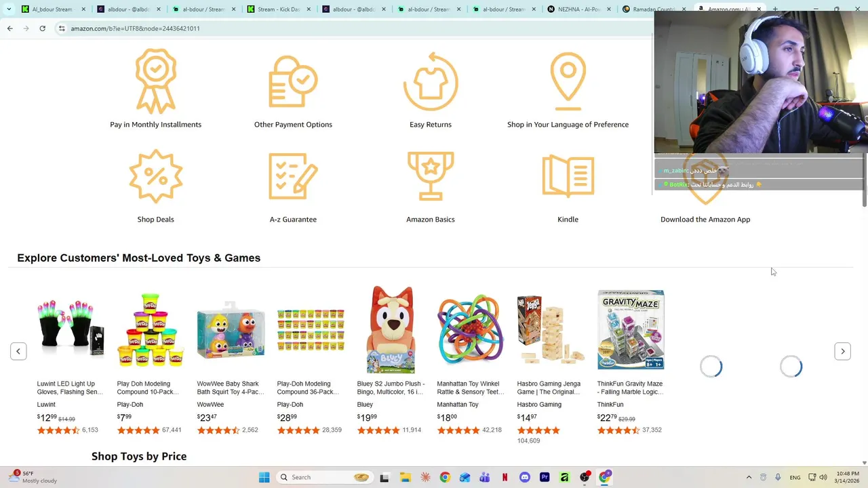
Task: Open Task View icon on the taskbar
Action: pos(384,477)
